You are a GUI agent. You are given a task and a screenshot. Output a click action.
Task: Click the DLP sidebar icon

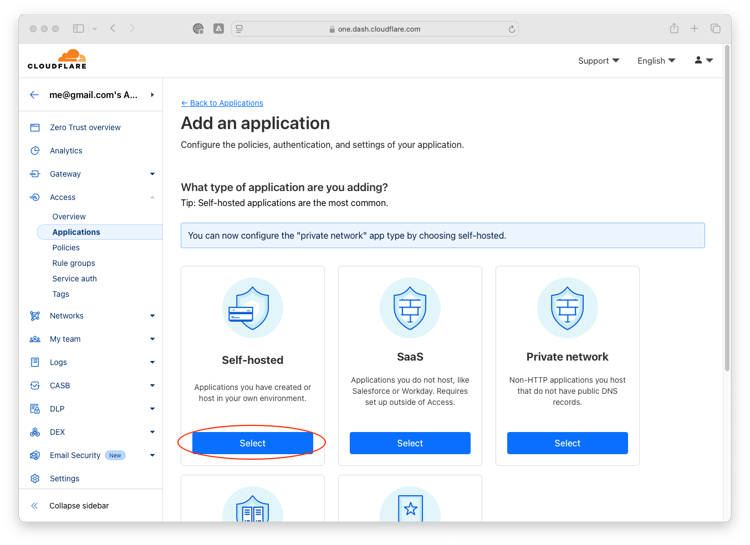pyautogui.click(x=35, y=409)
